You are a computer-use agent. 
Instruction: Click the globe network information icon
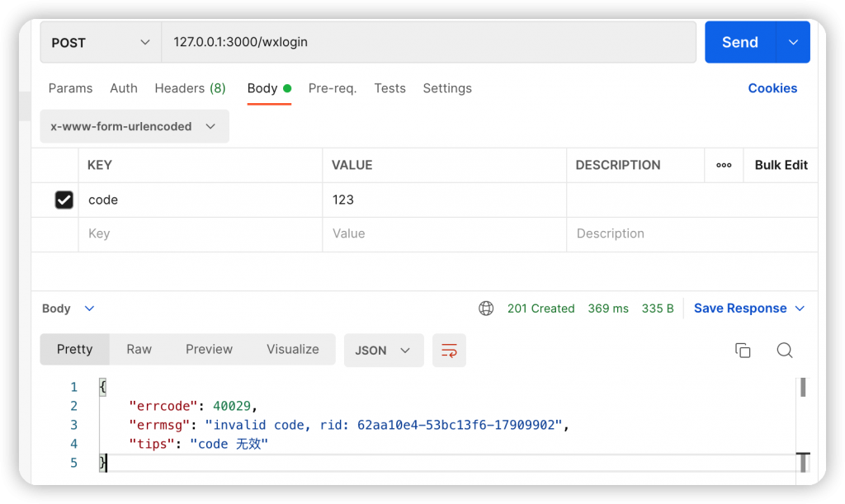tap(486, 309)
